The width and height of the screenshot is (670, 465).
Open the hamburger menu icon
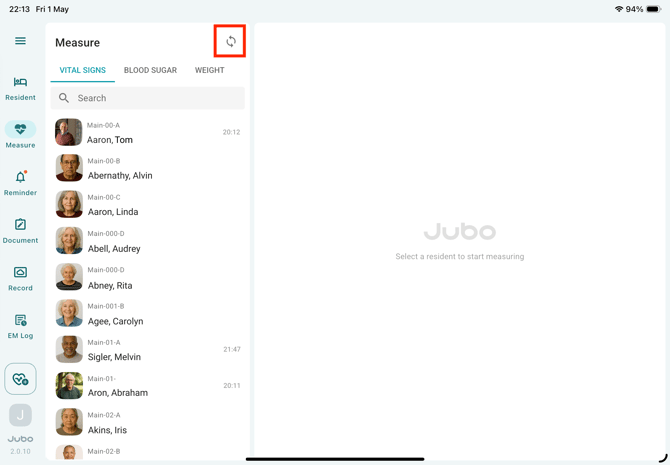coord(20,41)
